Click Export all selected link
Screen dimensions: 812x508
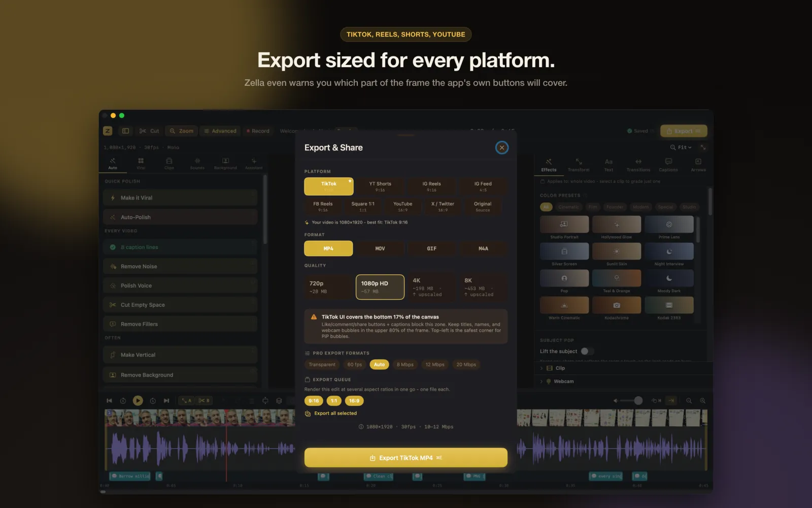tap(331, 414)
